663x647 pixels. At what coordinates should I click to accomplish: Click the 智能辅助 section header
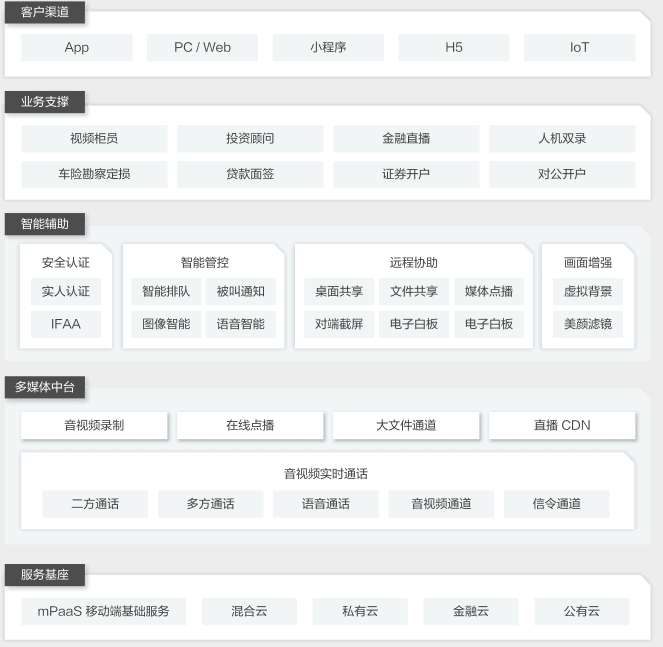coord(45,224)
